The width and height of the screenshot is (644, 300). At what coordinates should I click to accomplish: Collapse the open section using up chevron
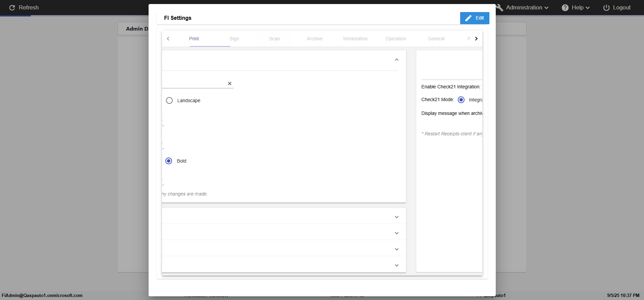tap(397, 60)
